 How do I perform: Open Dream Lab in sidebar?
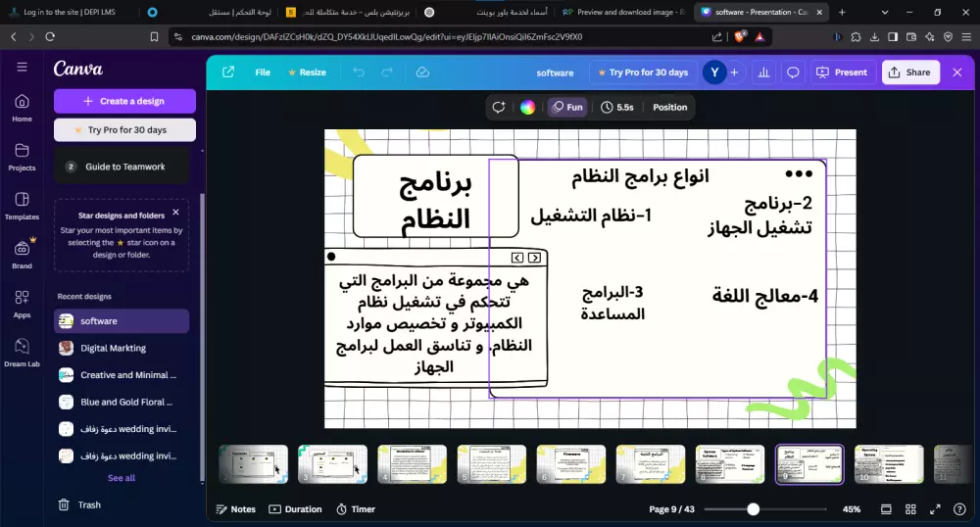coord(22,353)
